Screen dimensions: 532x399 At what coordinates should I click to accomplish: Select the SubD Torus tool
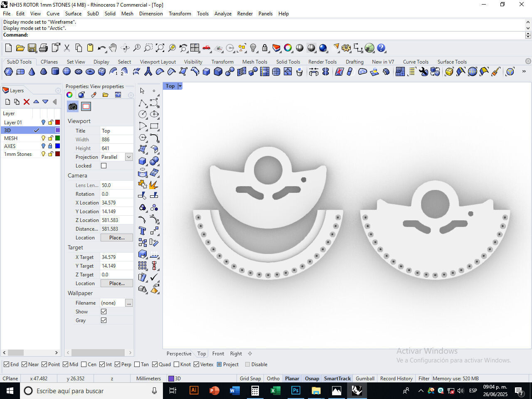(90, 72)
